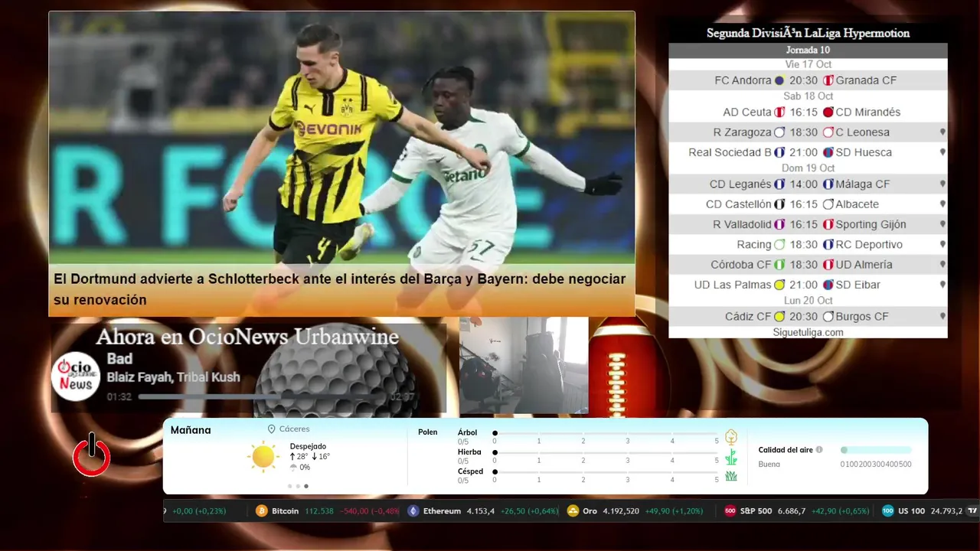Image resolution: width=980 pixels, height=551 pixels.
Task: Open venue pin on Racing match row
Action: point(942,245)
